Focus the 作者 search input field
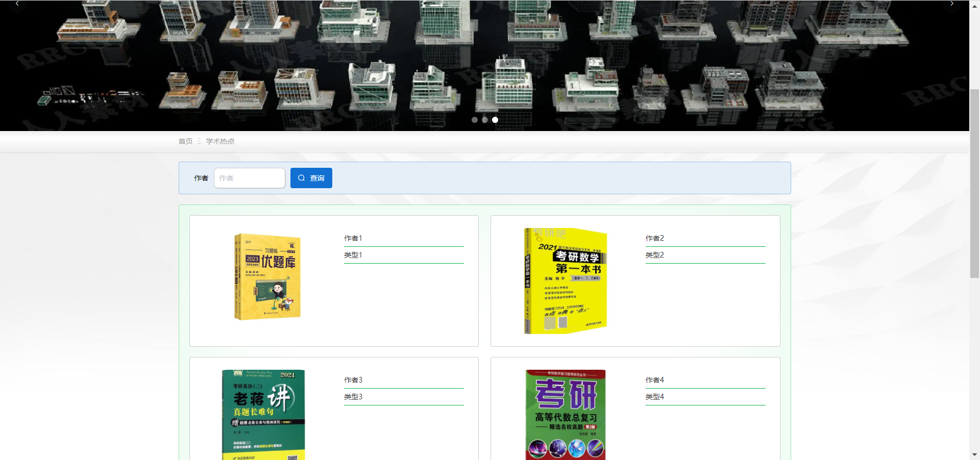 250,178
